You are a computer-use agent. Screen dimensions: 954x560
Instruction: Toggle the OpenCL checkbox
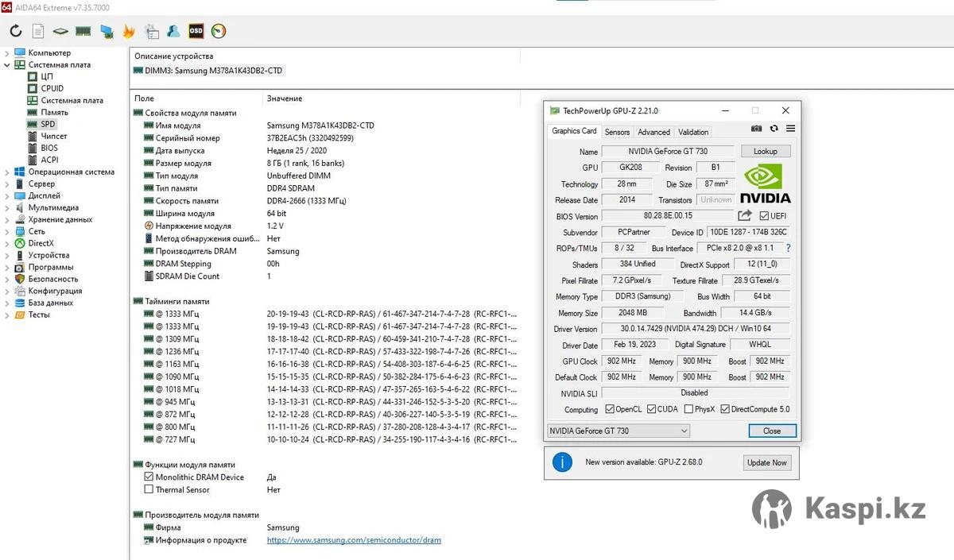point(610,409)
